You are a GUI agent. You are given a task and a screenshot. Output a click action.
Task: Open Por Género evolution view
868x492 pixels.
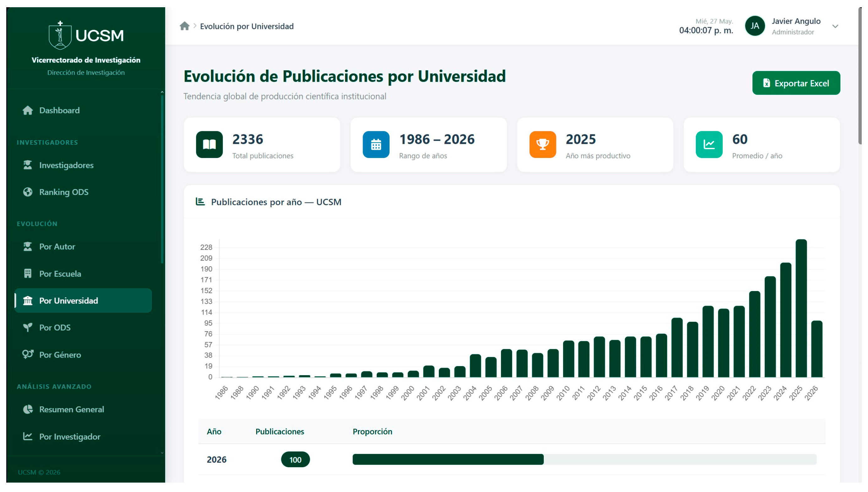[83, 354]
